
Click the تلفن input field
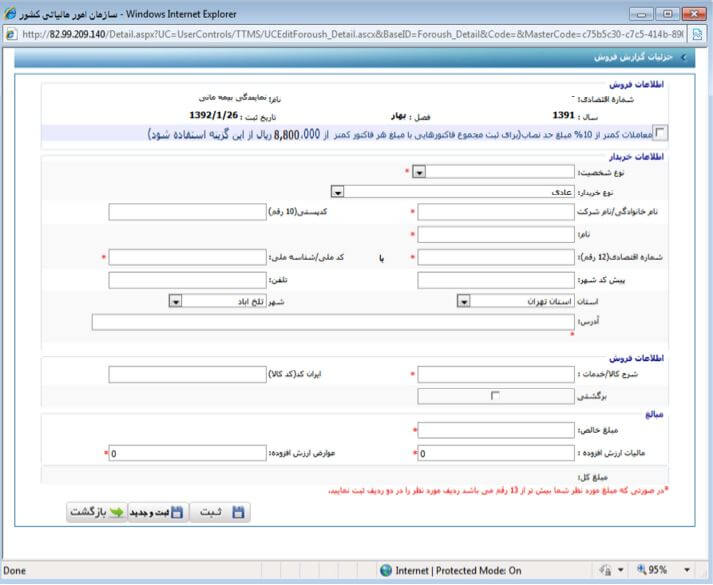coord(187,280)
